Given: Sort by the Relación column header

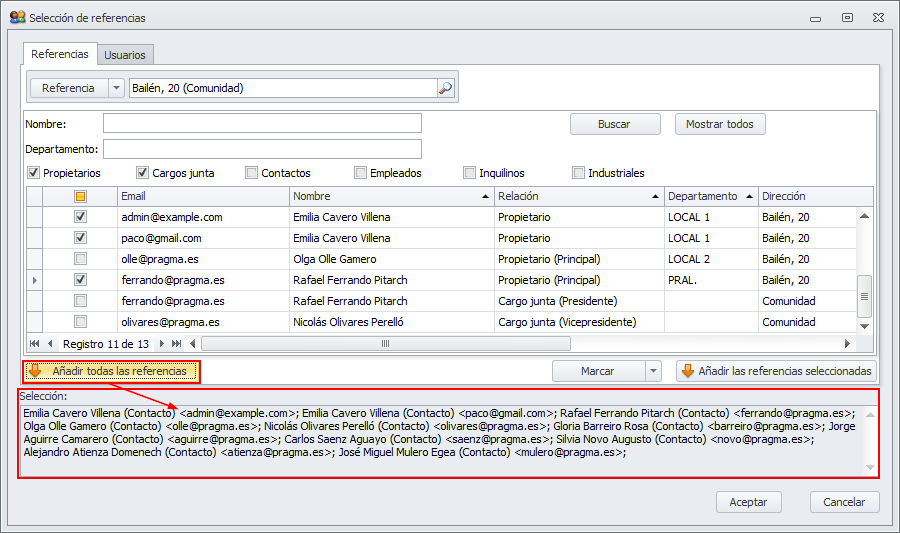Looking at the screenshot, I should pos(579,196).
